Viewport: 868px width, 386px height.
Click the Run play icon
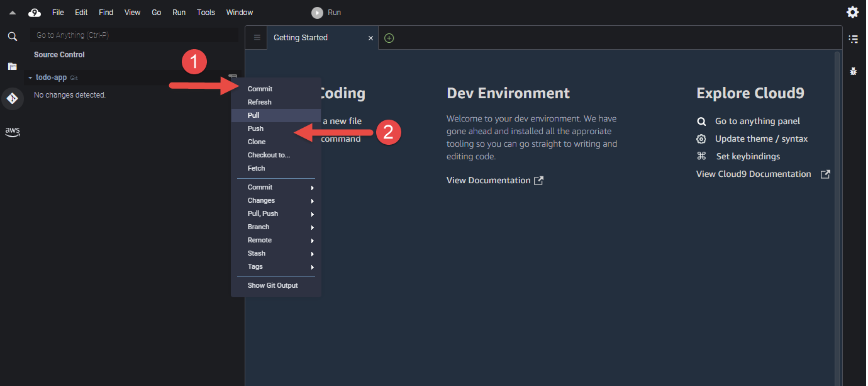317,13
